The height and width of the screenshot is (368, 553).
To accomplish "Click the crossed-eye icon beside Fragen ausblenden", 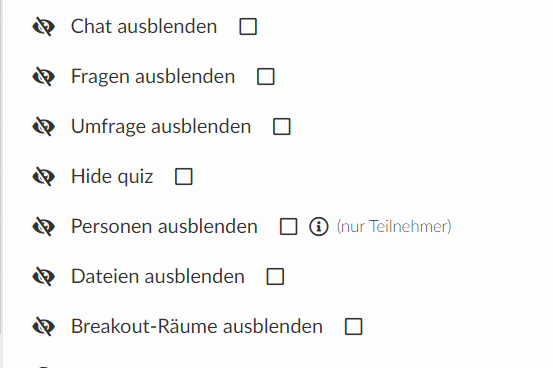I will [x=44, y=77].
